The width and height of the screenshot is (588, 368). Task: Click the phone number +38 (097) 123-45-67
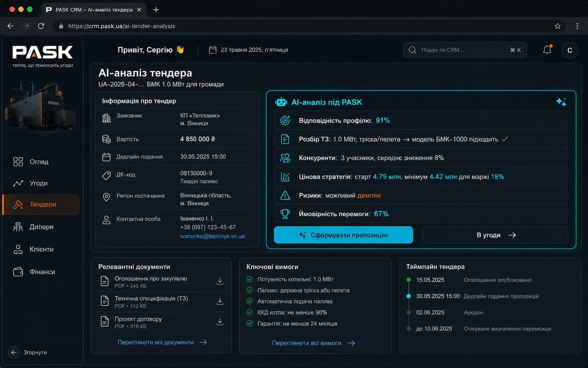(x=208, y=227)
